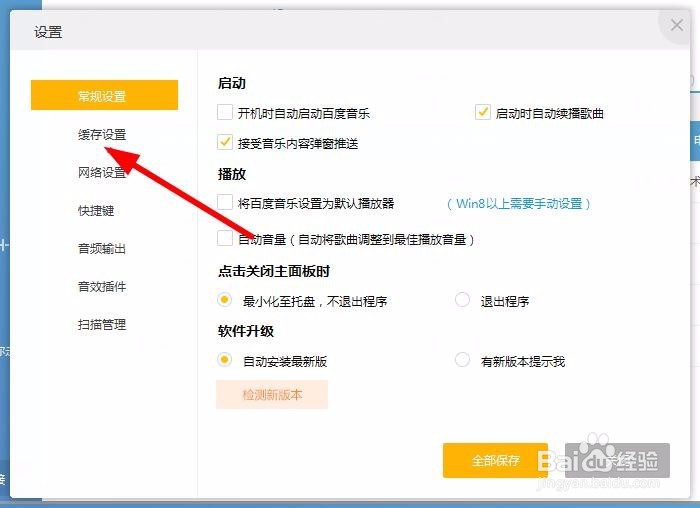Open the 常规设置 settings tab

[104, 95]
